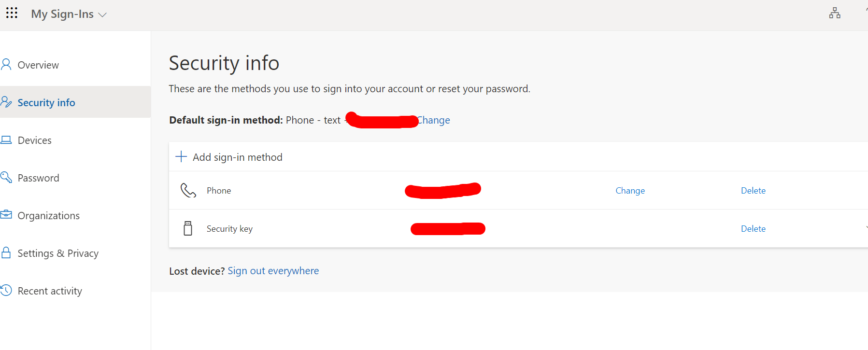Click the Settings & Privacy lock icon
The image size is (868, 350).
coord(6,252)
